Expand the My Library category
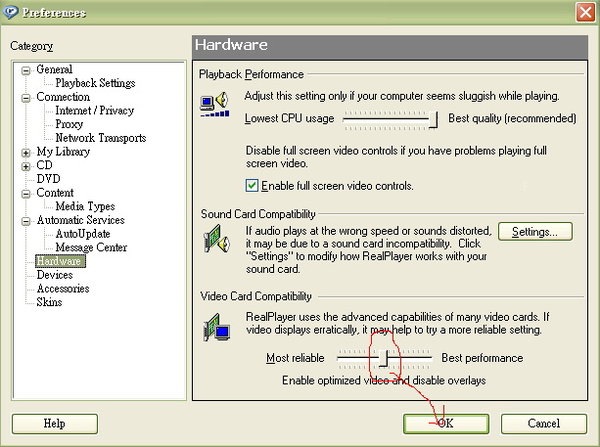This screenshot has width=600, height=447. (x=26, y=153)
